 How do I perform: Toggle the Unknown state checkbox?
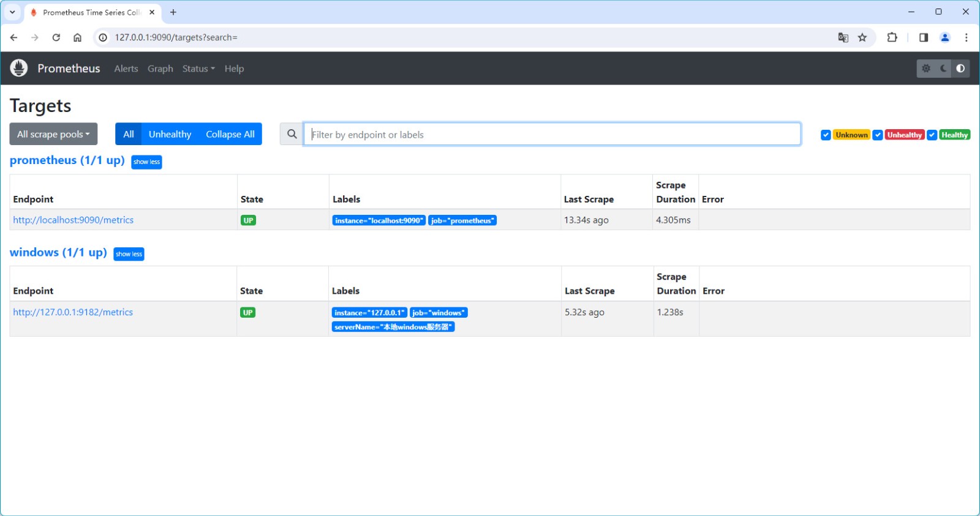826,135
